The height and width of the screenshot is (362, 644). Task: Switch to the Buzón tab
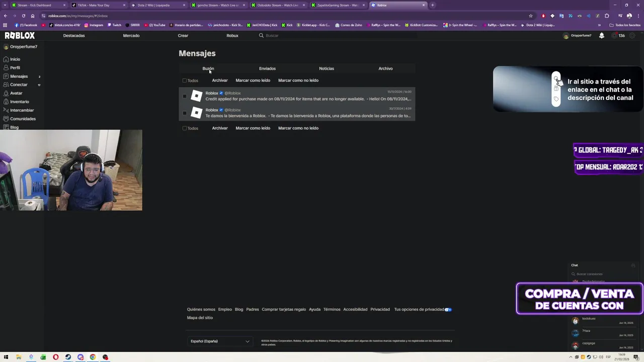[x=208, y=68]
